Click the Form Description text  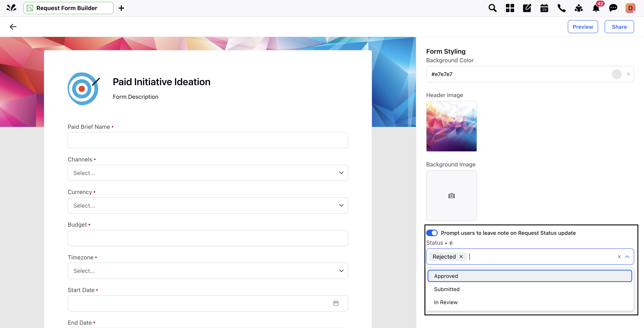135,97
